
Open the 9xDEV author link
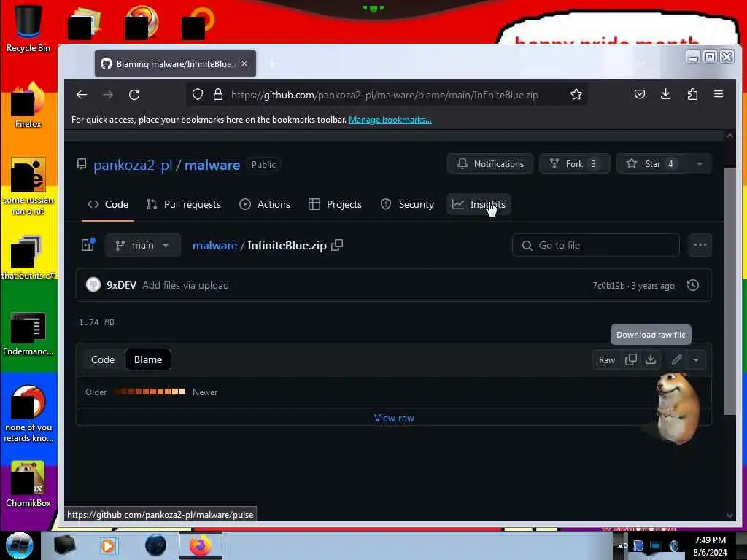(x=121, y=285)
